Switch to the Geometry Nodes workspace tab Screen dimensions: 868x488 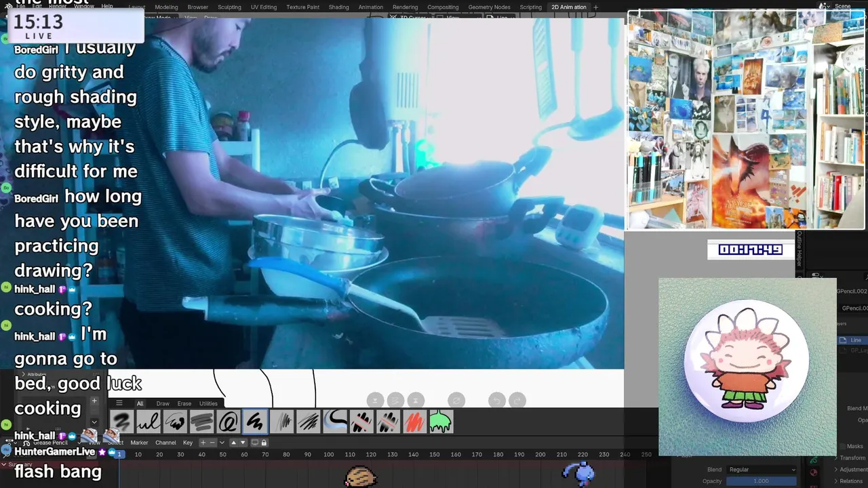click(x=489, y=7)
